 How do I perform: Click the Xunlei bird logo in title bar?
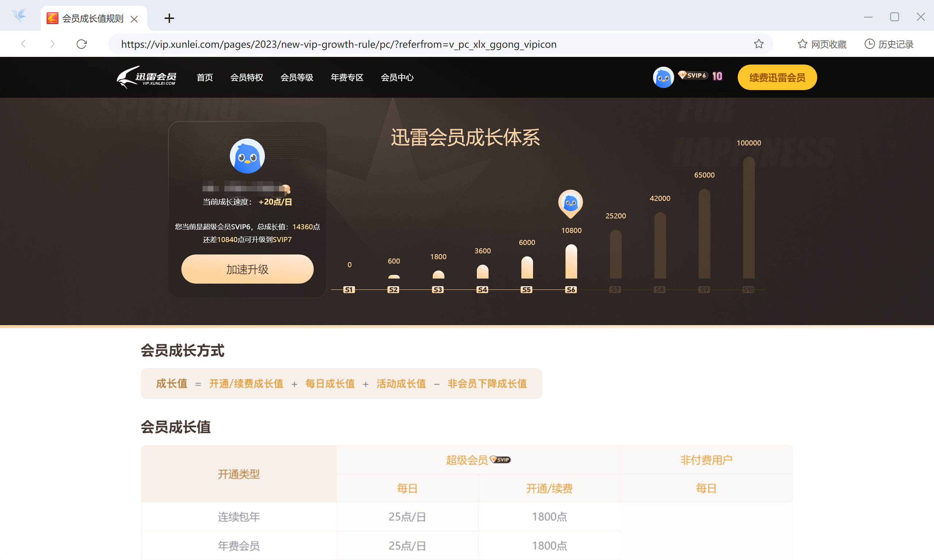(x=19, y=15)
